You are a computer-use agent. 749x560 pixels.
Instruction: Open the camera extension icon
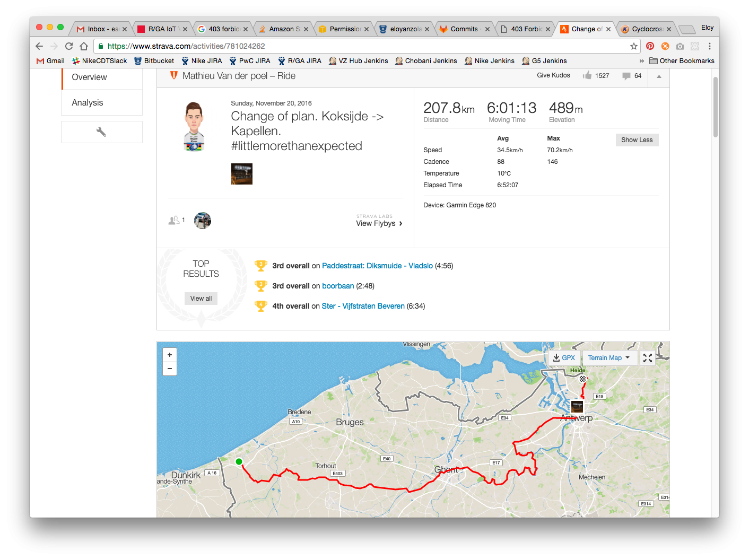click(x=680, y=46)
